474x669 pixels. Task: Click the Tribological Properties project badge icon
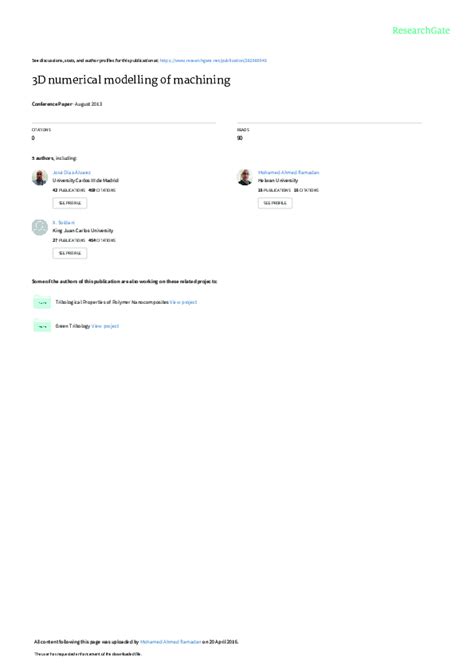(42, 302)
